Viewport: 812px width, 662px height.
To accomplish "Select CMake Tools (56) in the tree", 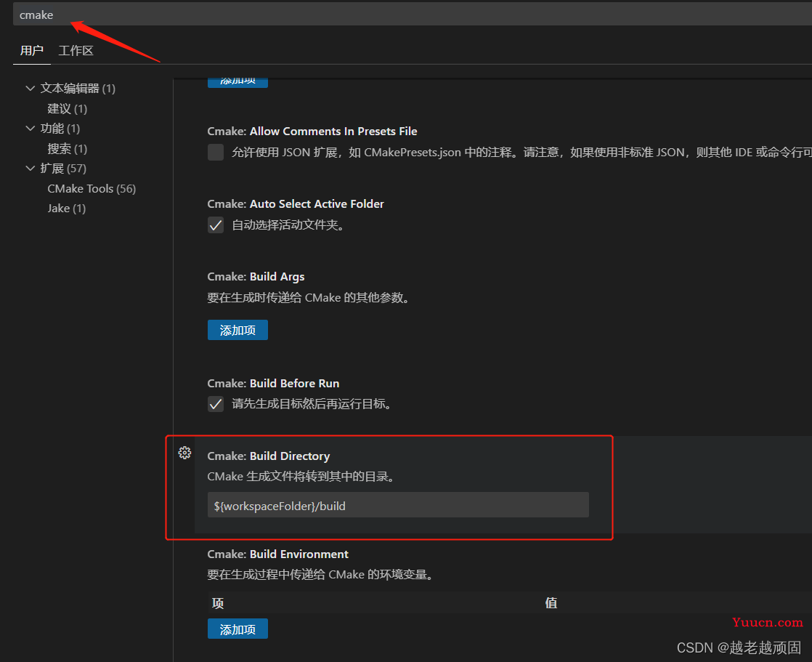I will (x=92, y=188).
